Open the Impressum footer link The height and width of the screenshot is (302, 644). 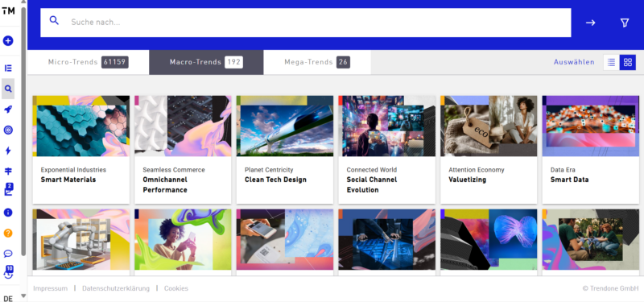[50, 288]
